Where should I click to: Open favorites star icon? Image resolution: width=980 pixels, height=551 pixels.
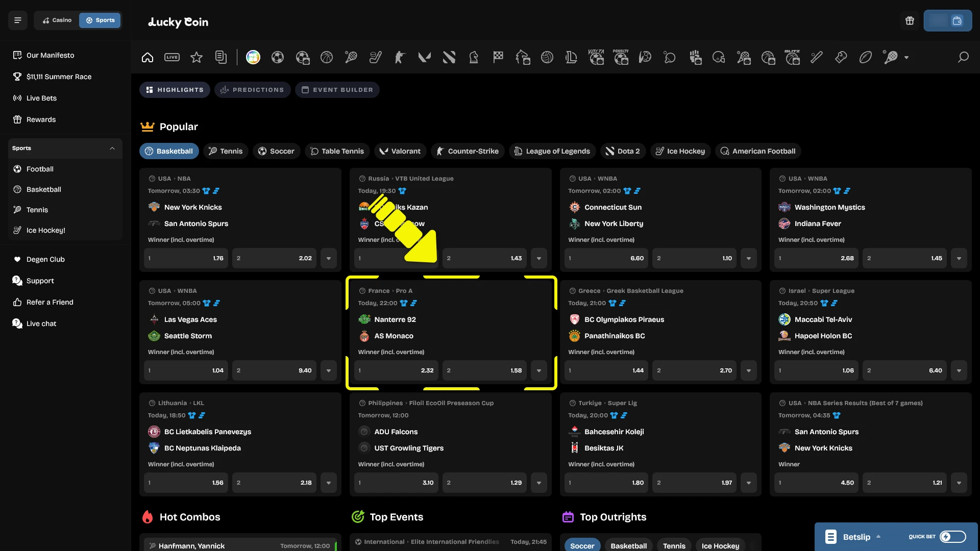click(x=197, y=57)
